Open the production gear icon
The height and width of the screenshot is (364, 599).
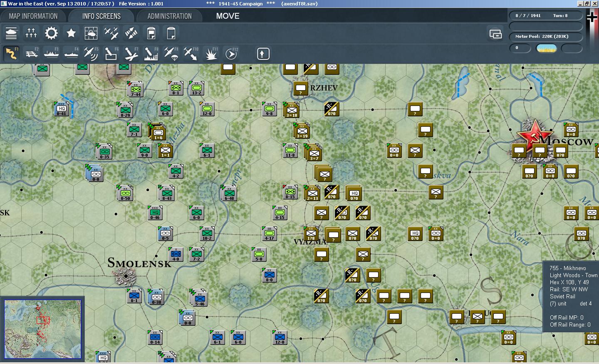point(51,33)
